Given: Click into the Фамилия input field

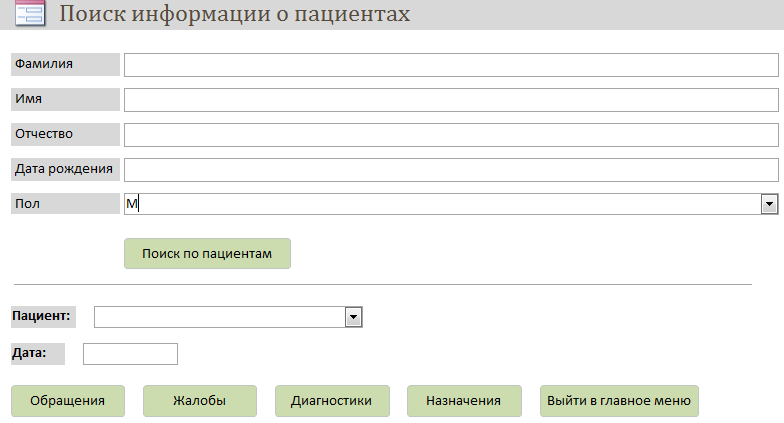Looking at the screenshot, I should coord(451,65).
